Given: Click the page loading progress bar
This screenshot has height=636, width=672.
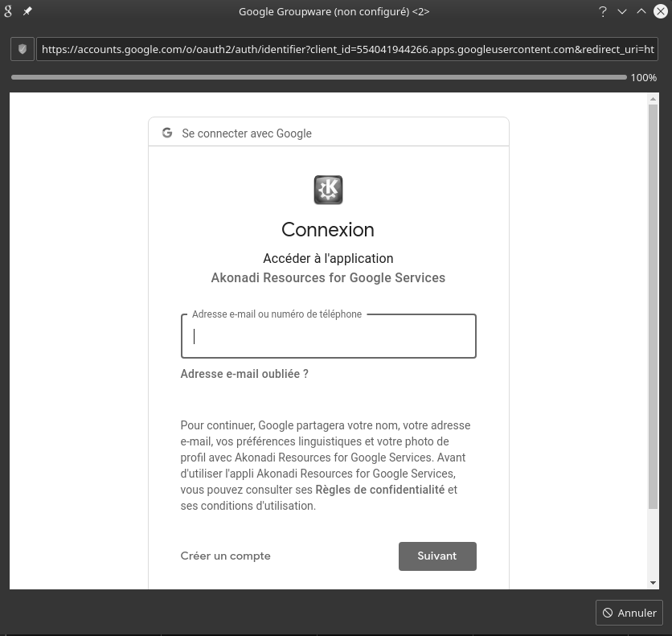Looking at the screenshot, I should point(319,77).
